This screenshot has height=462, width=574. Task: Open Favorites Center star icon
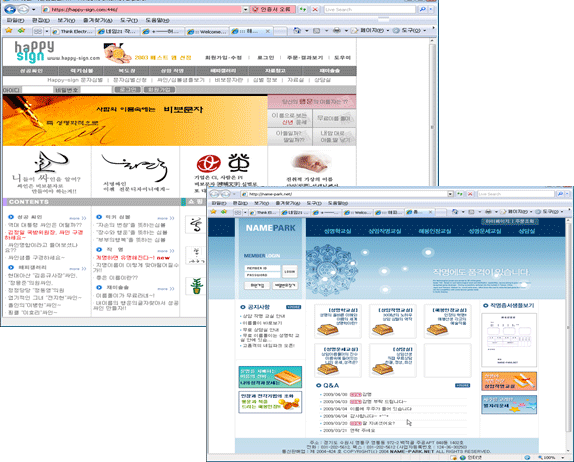9,31
